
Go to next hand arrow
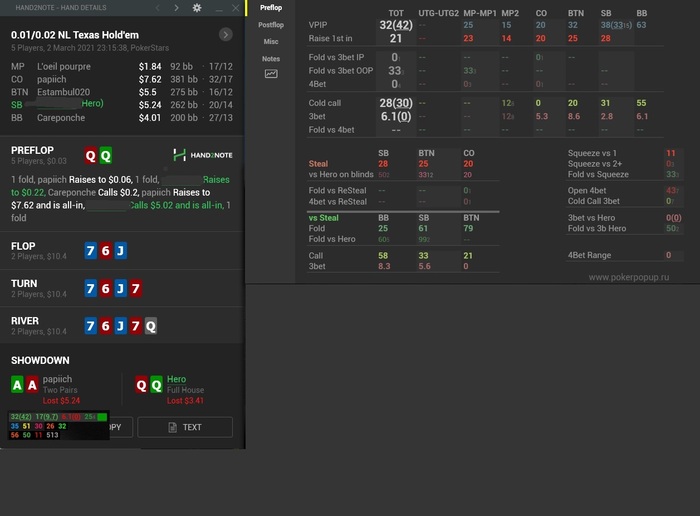(x=176, y=8)
